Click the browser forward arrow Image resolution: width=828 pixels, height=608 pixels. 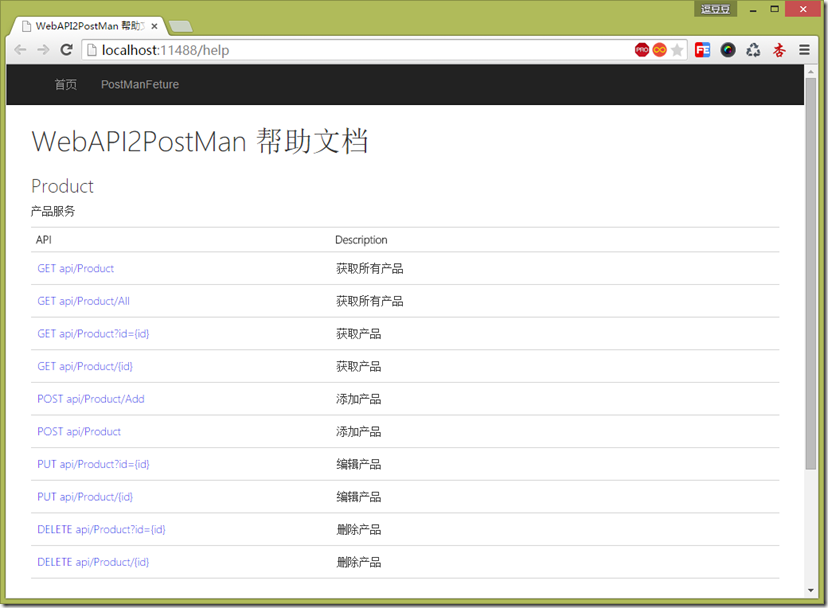[43, 50]
